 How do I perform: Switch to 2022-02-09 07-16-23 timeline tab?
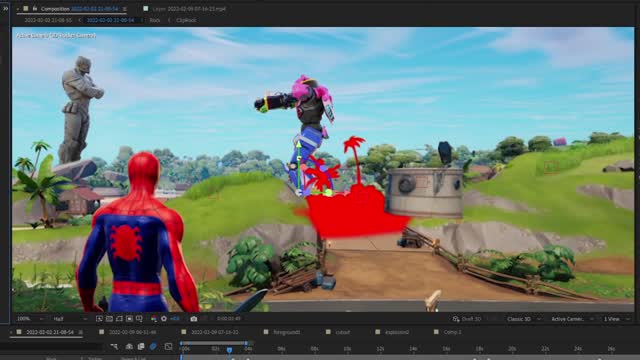coord(215,332)
